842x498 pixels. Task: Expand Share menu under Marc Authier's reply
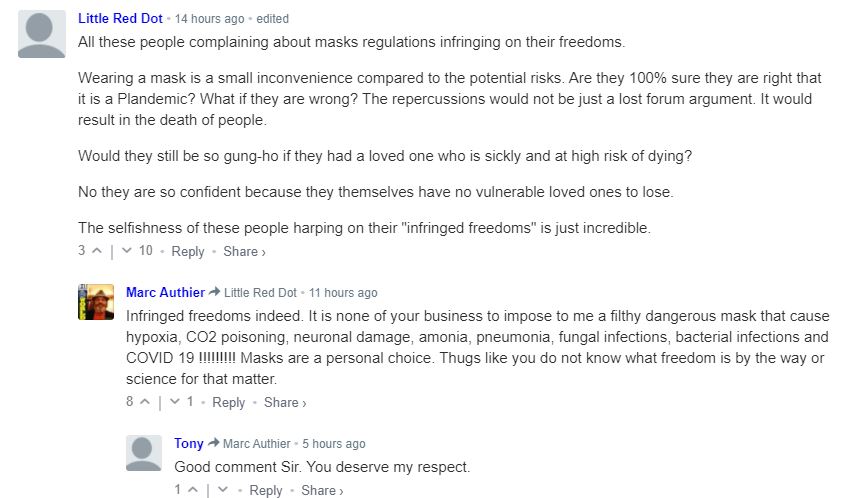tap(285, 402)
